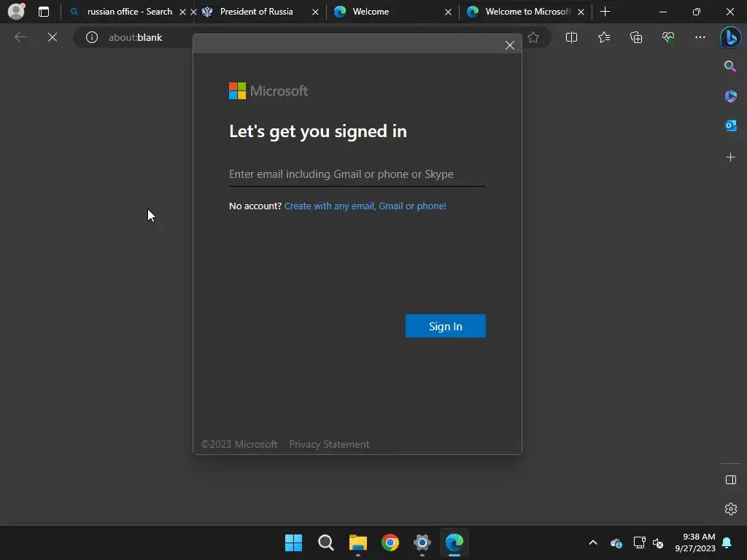Open the browser profile avatar

(16, 11)
